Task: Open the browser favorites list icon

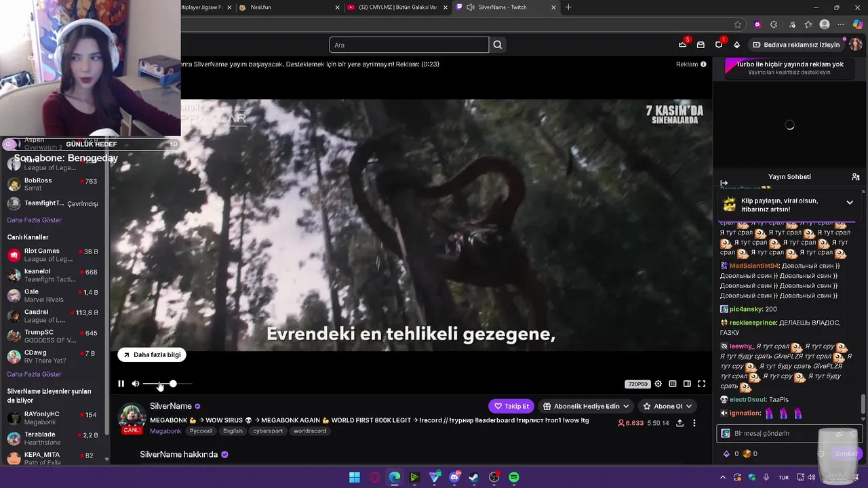Action: pos(808,24)
